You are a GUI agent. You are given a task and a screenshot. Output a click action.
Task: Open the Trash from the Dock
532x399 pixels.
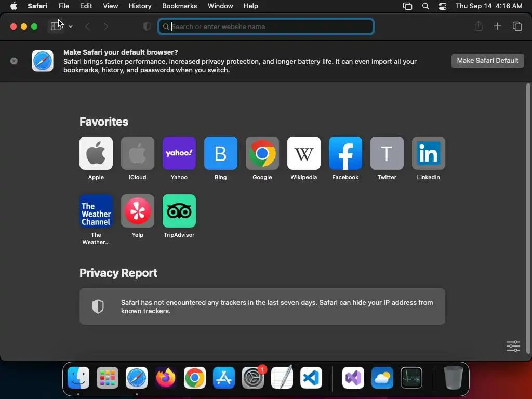click(x=453, y=378)
